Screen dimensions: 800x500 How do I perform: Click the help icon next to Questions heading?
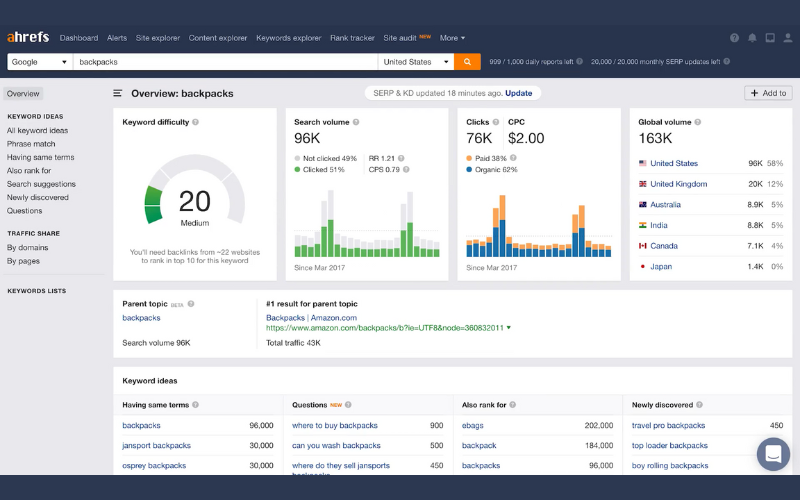[348, 405]
